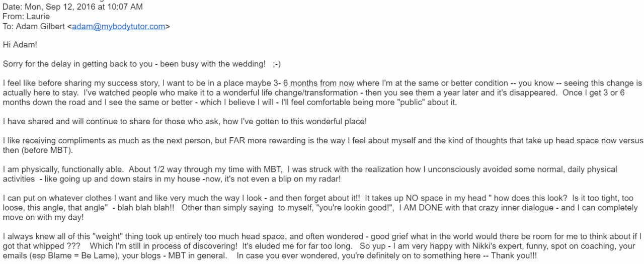Click the "Hi Adam!" greeting
644x264 pixels.
pos(20,45)
